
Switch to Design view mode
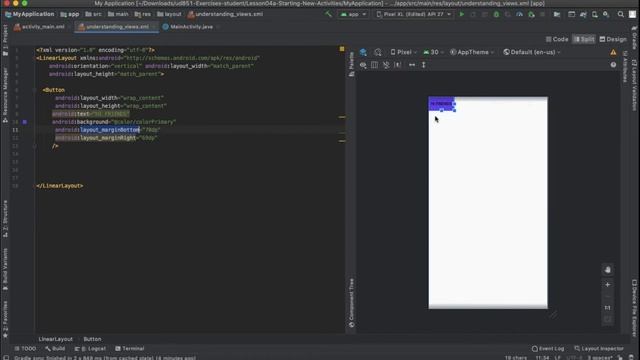pyautogui.click(x=613, y=39)
